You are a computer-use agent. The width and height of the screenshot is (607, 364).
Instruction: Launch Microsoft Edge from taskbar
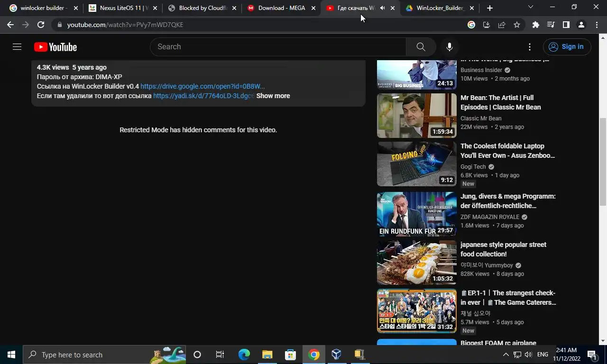click(244, 355)
